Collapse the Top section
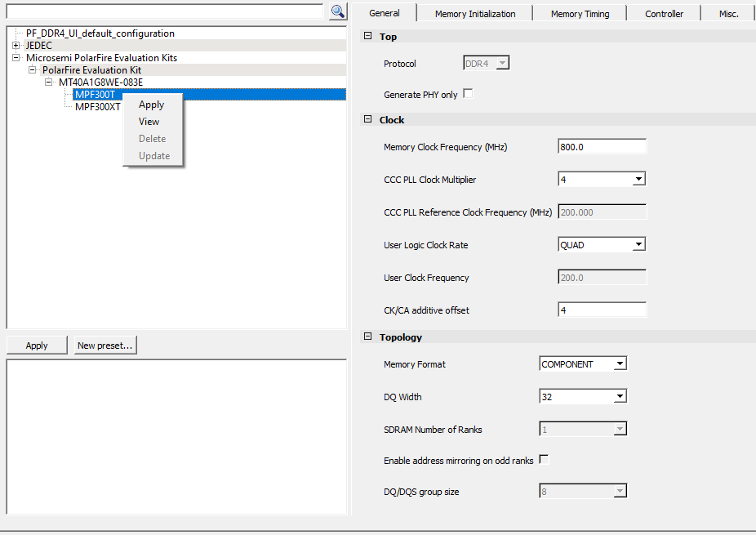Screen dimensions: 756x535 click(x=367, y=37)
